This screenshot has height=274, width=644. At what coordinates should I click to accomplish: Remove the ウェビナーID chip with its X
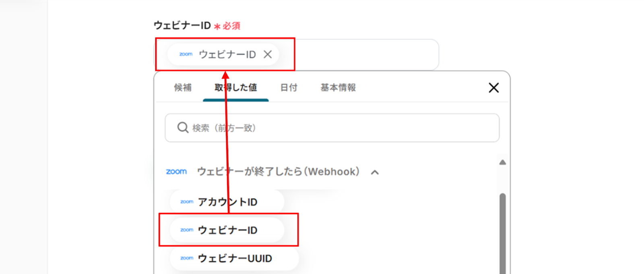click(268, 54)
